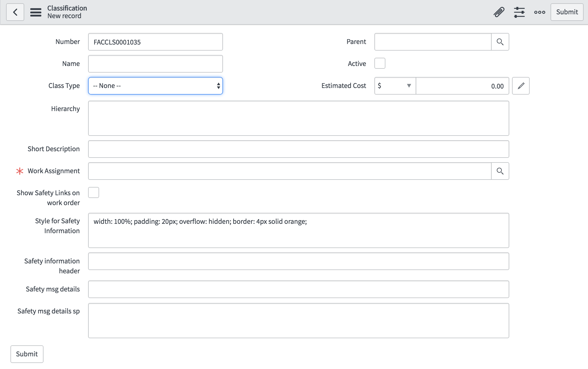Click the Parent field lookup magnifier
Image resolution: width=588 pixels, height=369 pixels.
[500, 42]
